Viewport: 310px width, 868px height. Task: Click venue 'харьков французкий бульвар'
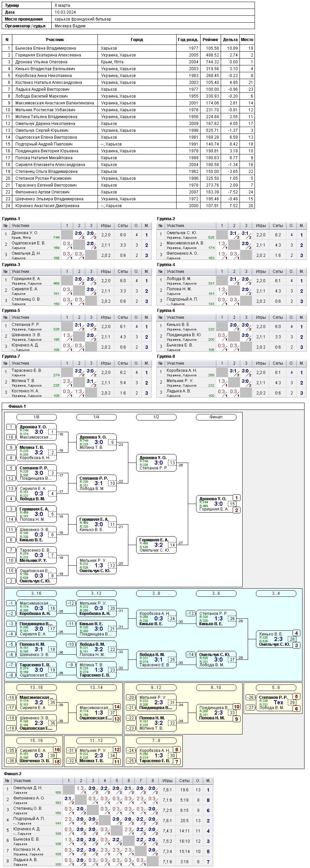click(x=83, y=19)
